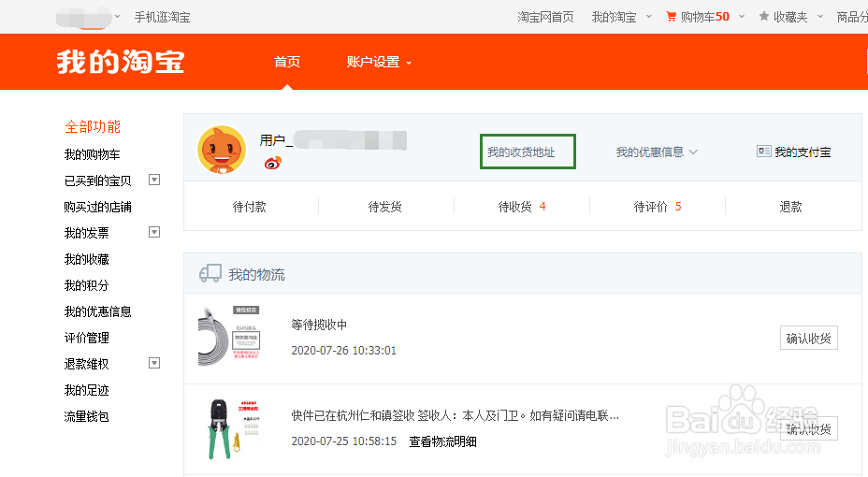
Task: Click 我的发票 sidebar text
Action: (86, 233)
